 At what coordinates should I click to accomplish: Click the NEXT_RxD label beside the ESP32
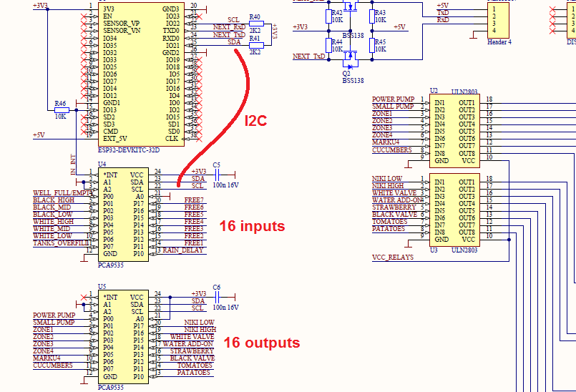[229, 27]
